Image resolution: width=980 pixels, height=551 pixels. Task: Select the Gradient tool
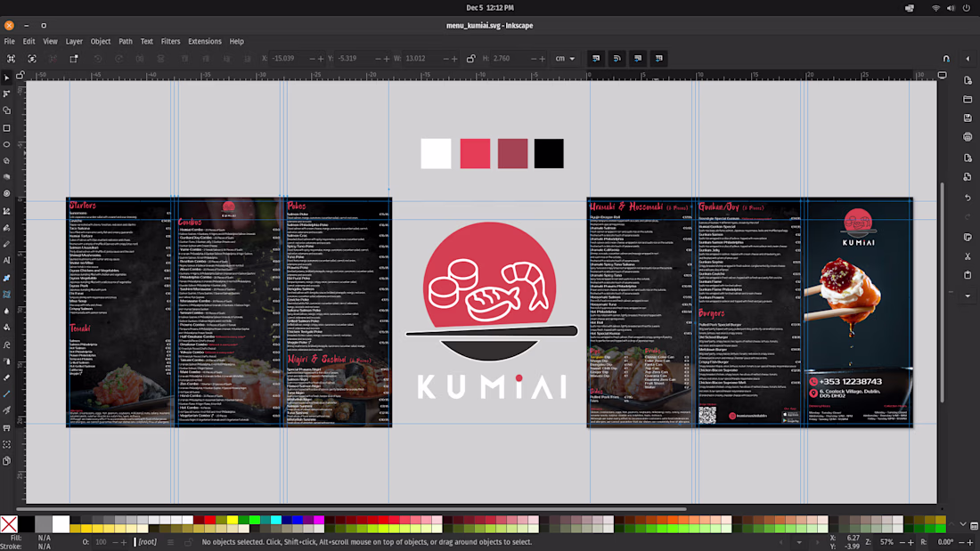(x=7, y=278)
